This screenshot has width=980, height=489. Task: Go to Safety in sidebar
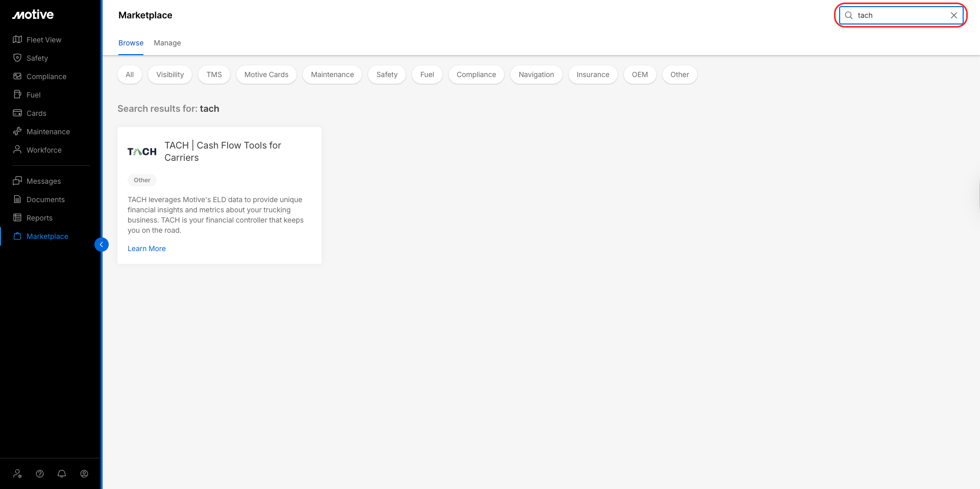click(37, 58)
